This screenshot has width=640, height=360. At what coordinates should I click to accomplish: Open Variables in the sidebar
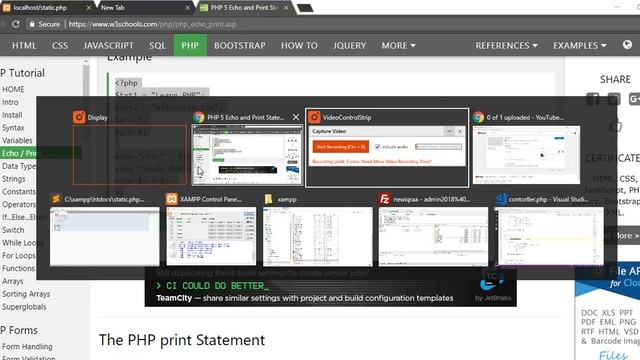click(17, 140)
